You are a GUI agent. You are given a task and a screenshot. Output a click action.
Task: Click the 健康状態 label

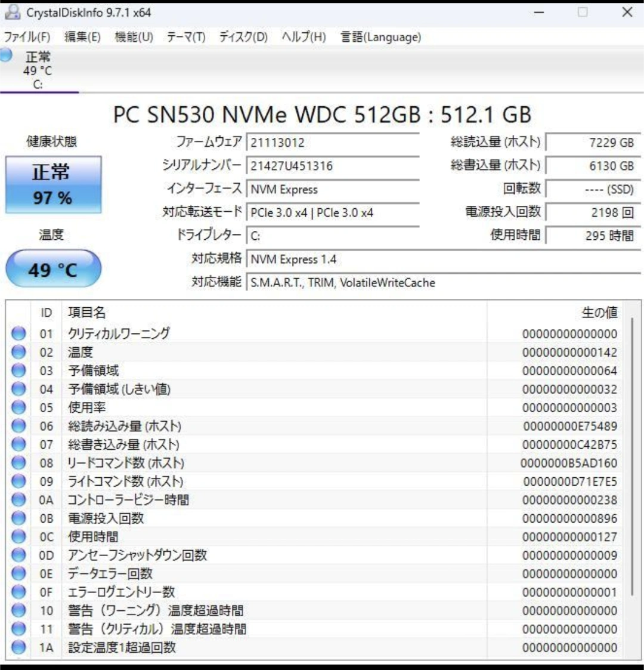point(52,141)
